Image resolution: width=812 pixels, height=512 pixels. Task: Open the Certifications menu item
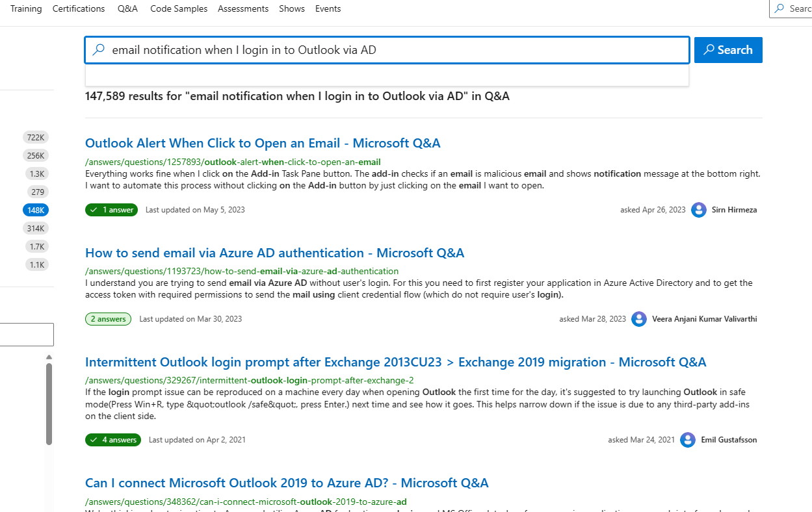coord(79,8)
